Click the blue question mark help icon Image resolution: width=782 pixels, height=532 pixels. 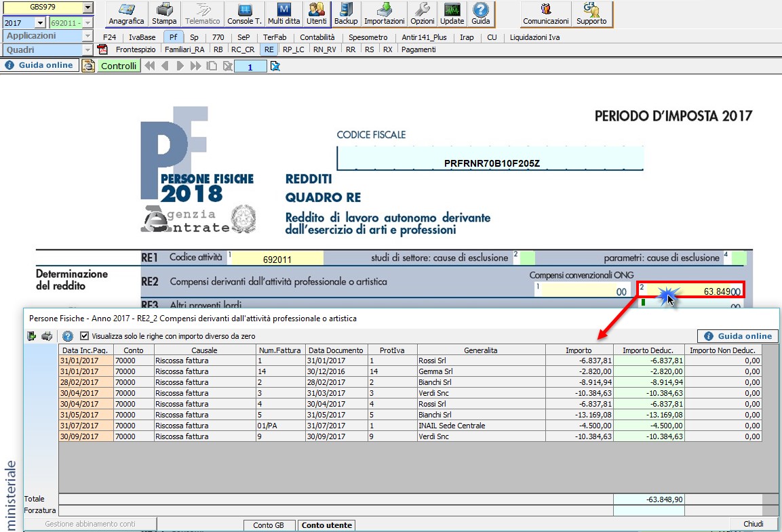(68, 336)
